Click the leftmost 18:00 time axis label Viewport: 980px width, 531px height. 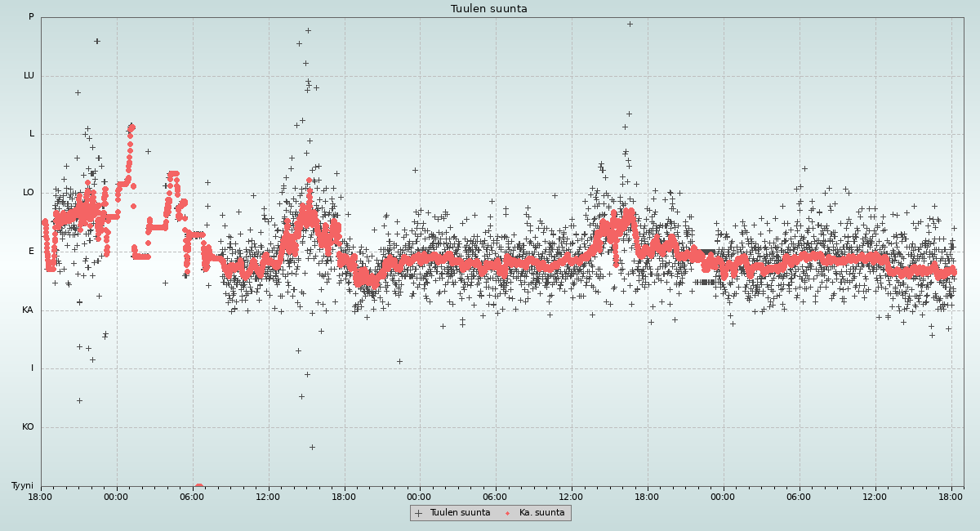[41, 496]
